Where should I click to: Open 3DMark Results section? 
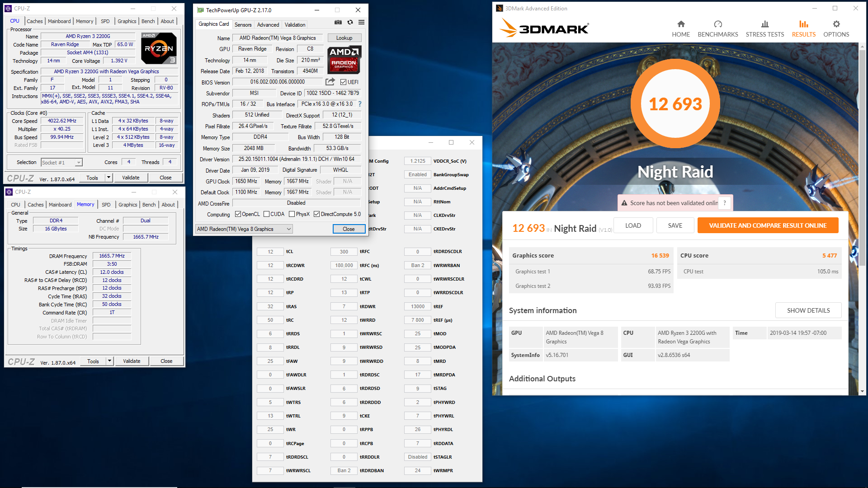[803, 29]
